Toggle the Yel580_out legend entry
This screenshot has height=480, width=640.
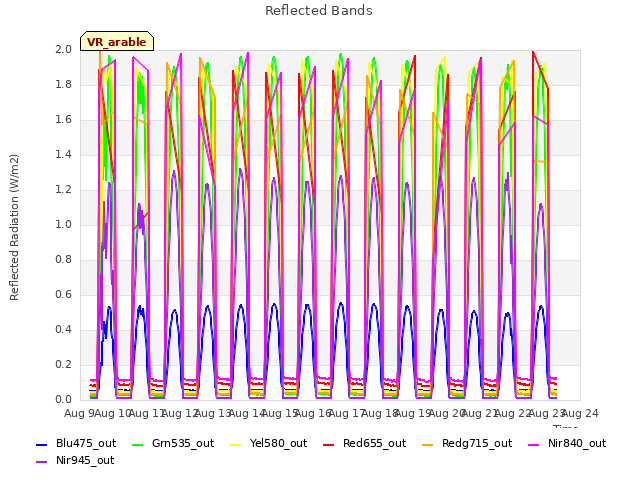click(x=269, y=443)
